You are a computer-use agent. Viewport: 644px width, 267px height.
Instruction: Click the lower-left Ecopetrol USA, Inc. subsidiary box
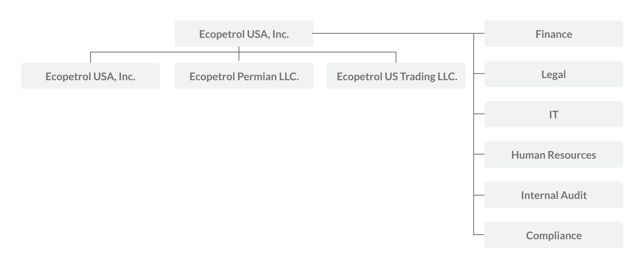(x=90, y=76)
